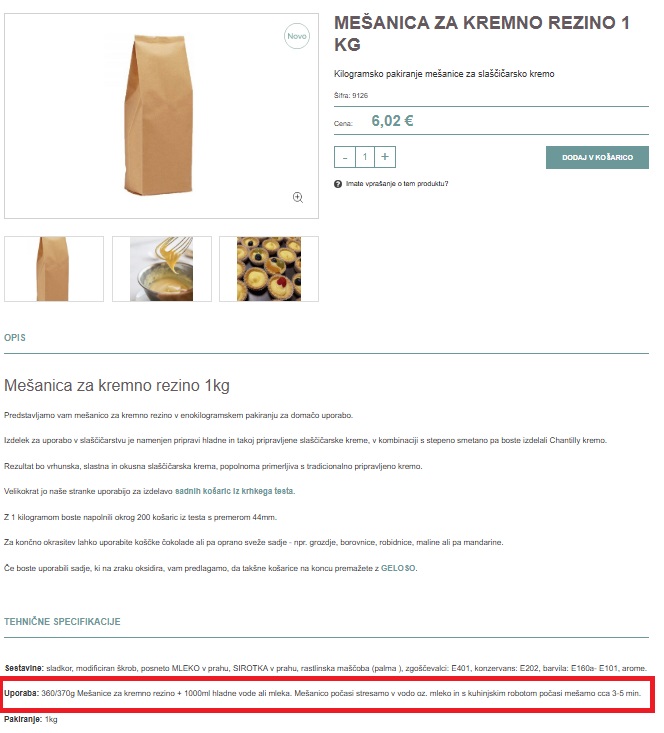
Task: Increase quantity with the plus button
Action: coord(385,157)
